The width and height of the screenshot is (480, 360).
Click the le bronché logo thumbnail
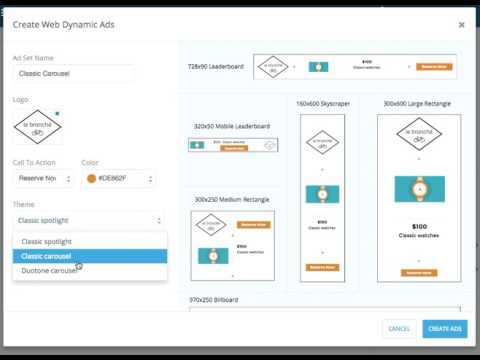tap(38, 127)
